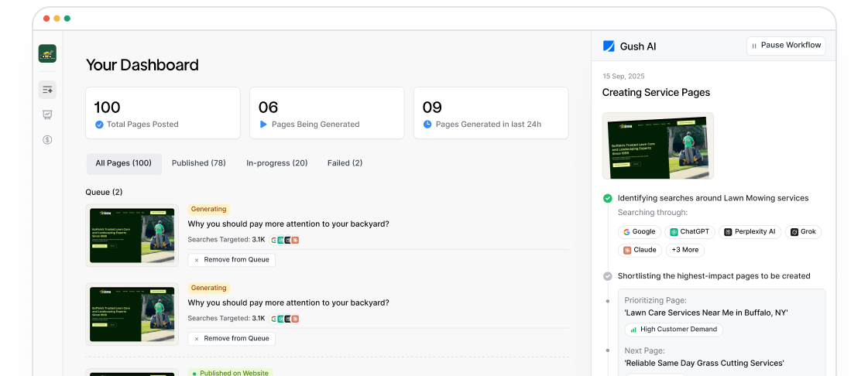
Task: Click the blue checkmark beside Total Pages Posted
Action: click(x=99, y=125)
